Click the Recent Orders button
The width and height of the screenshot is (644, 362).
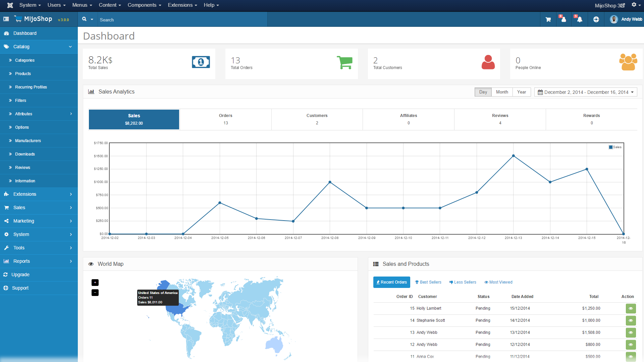coord(391,282)
